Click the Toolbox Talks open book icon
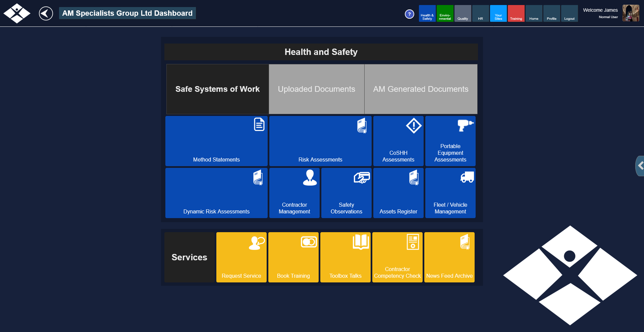644x332 pixels. [361, 242]
